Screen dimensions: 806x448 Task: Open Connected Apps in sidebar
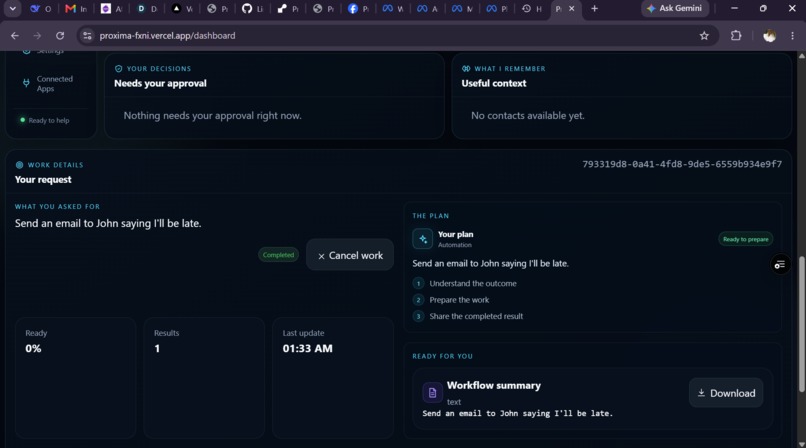point(49,84)
